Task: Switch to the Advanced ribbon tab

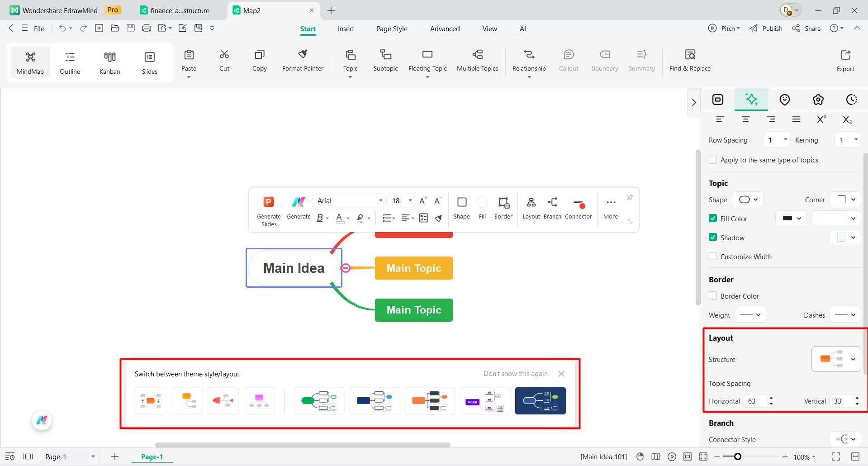Action: tap(445, 29)
